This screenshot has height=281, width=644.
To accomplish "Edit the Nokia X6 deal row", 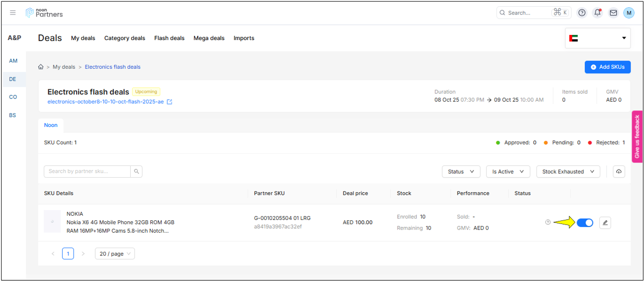I will [605, 222].
